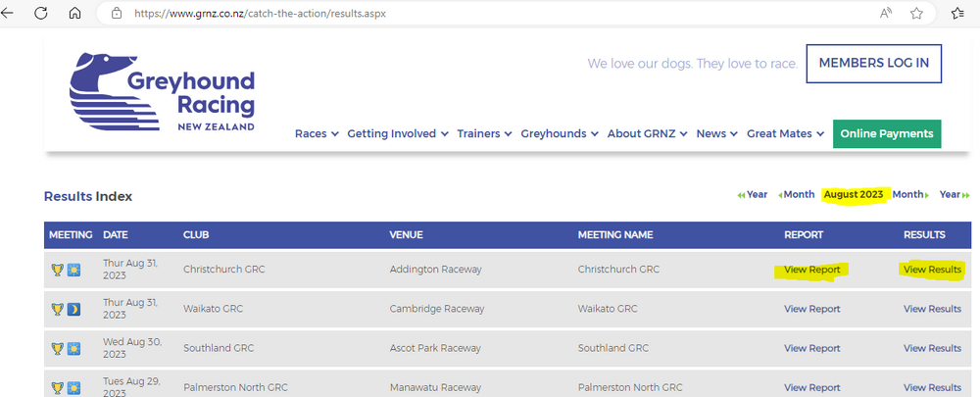
Task: Click the sun icon in Southland row
Action: click(73, 348)
